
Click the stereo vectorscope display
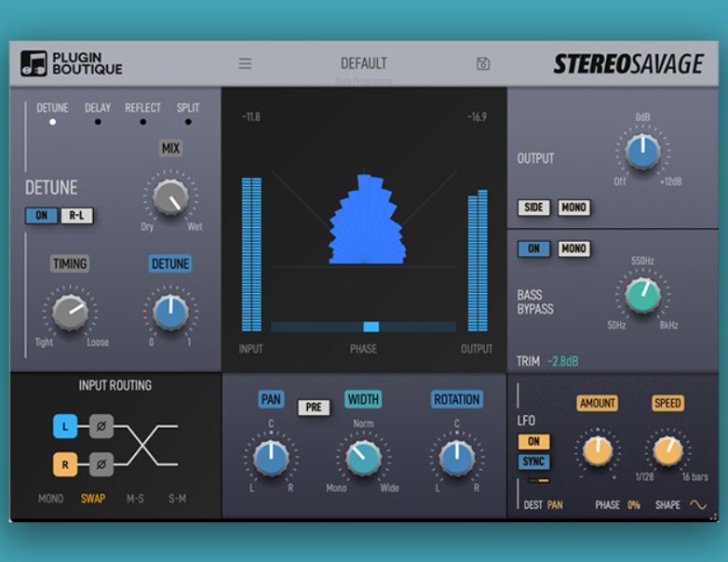pos(364,218)
